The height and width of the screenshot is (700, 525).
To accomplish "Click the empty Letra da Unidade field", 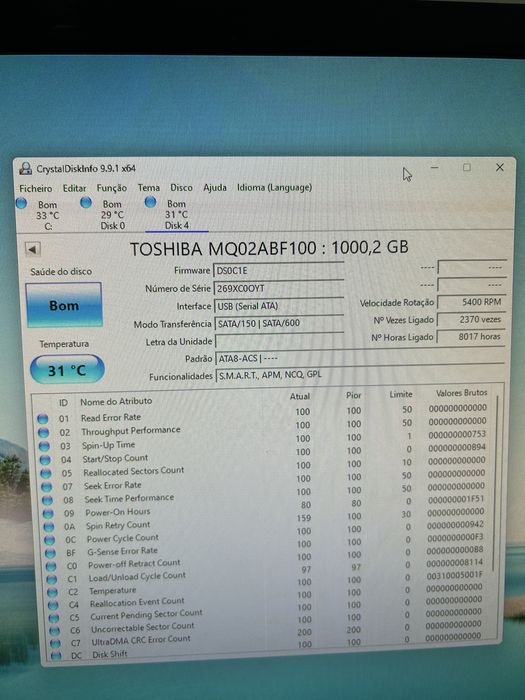I will (279, 341).
